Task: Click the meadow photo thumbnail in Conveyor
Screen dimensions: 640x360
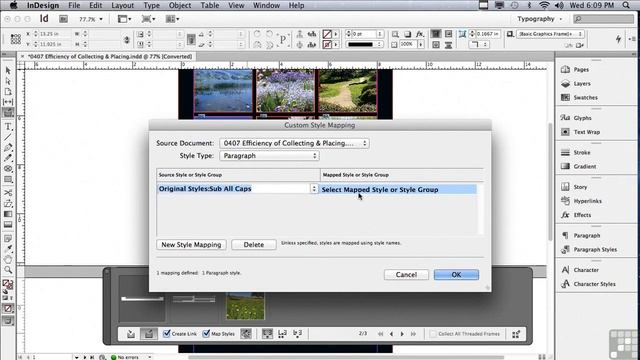Action: tap(245, 305)
